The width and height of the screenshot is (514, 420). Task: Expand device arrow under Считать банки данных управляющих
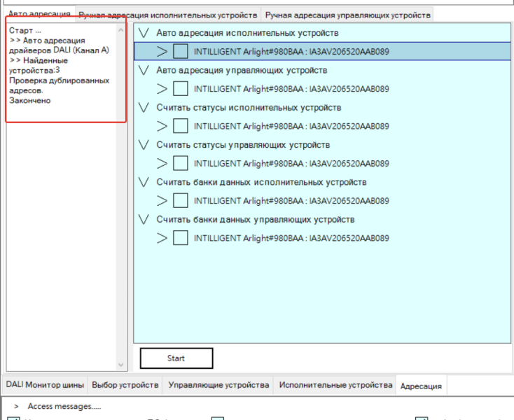(x=162, y=238)
